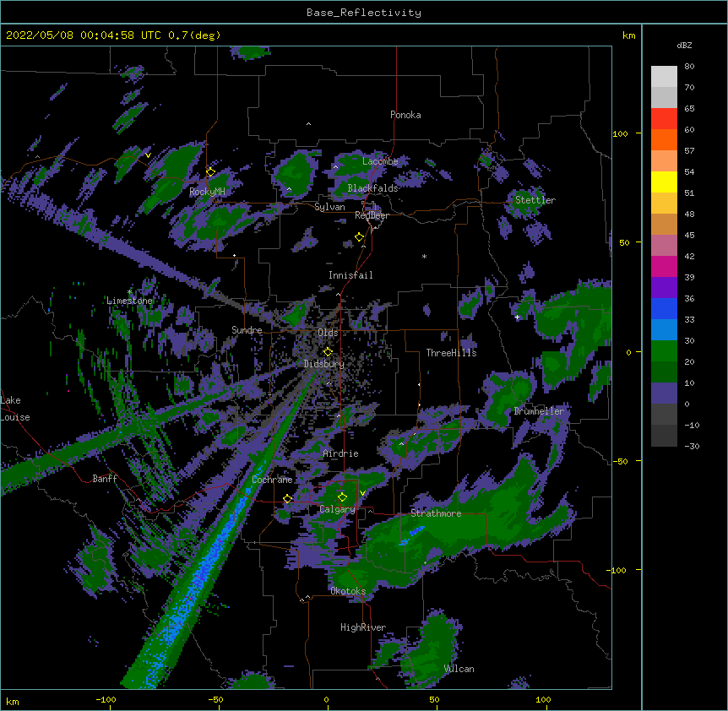Click the HighRiver label
This screenshot has height=711, width=728.
(363, 627)
